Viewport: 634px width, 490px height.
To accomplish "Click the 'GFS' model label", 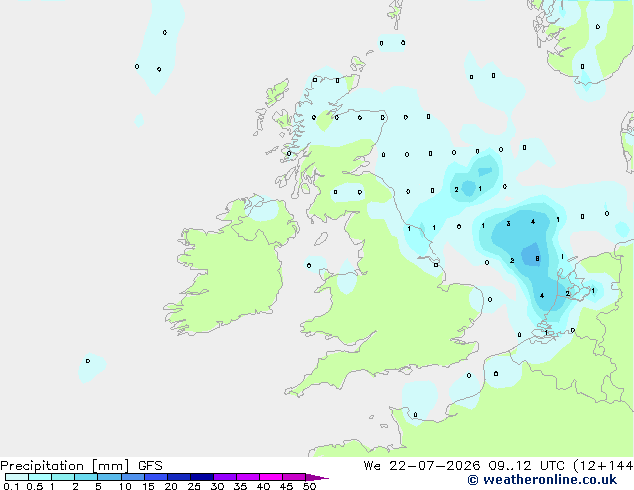I will tap(150, 466).
